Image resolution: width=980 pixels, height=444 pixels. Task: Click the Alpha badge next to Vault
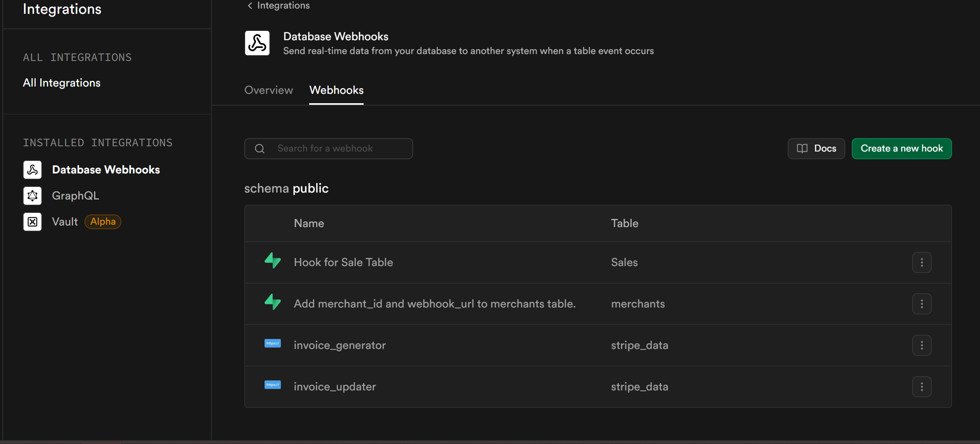tap(103, 222)
